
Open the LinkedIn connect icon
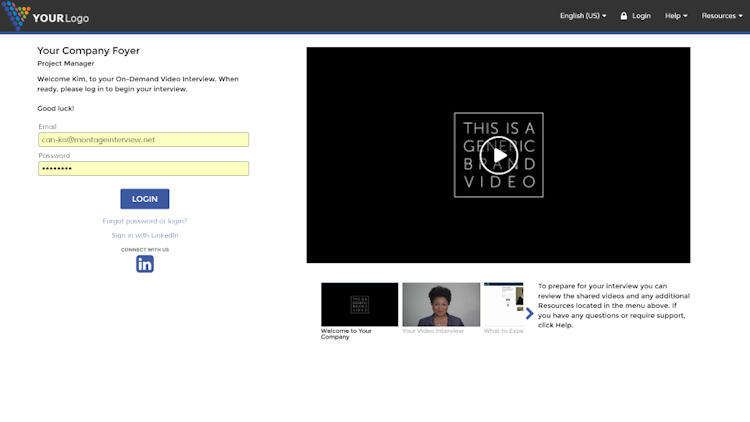(145, 264)
